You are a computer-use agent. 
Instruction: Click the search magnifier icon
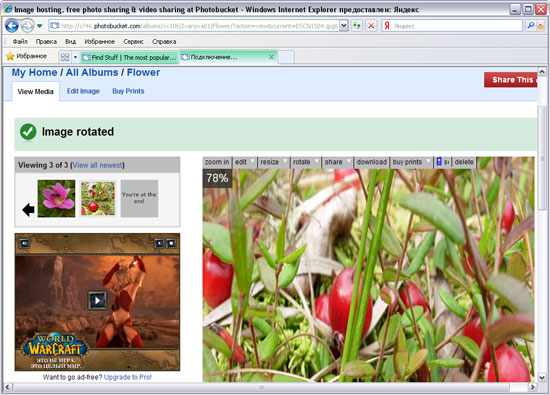(530, 26)
